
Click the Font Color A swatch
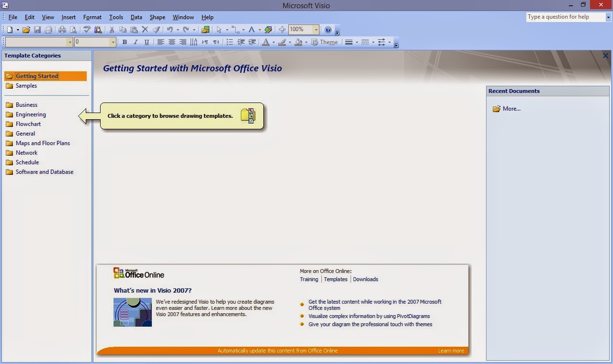266,42
